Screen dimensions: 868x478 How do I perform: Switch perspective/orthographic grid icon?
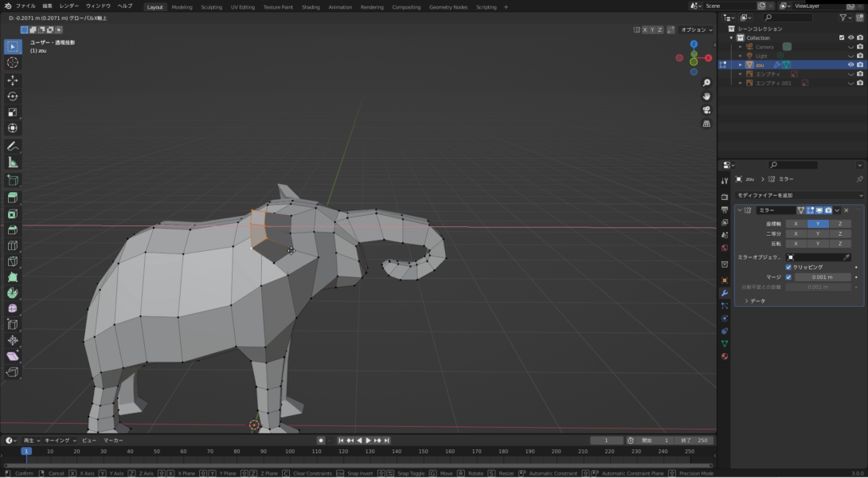click(706, 124)
